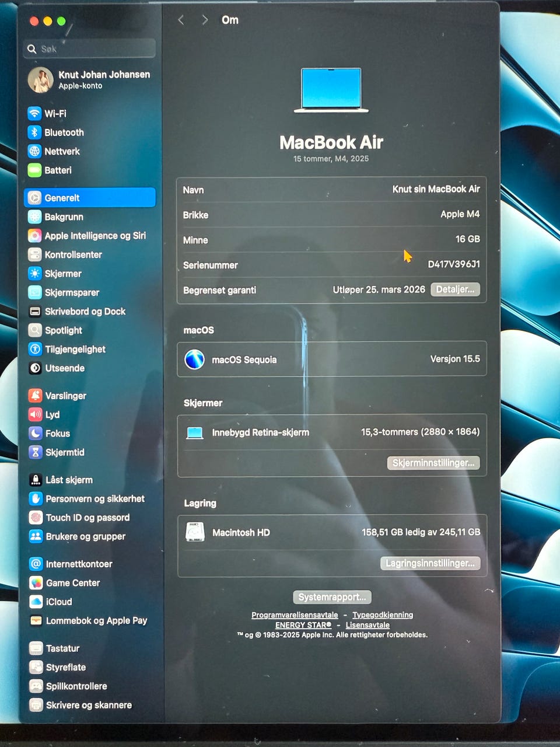This screenshot has height=747, width=560.
Task: Open Skjermer brightness icon
Action: [x=35, y=273]
